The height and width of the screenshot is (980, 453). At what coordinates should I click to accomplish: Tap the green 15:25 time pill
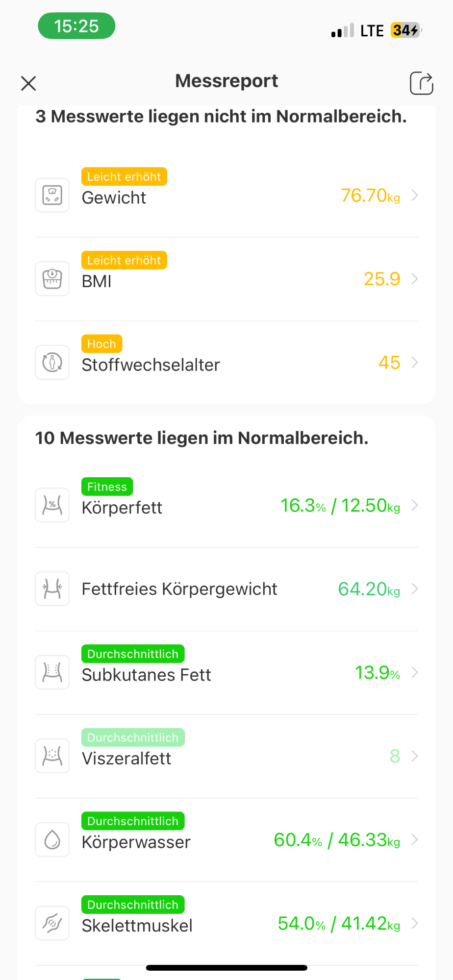pyautogui.click(x=76, y=26)
